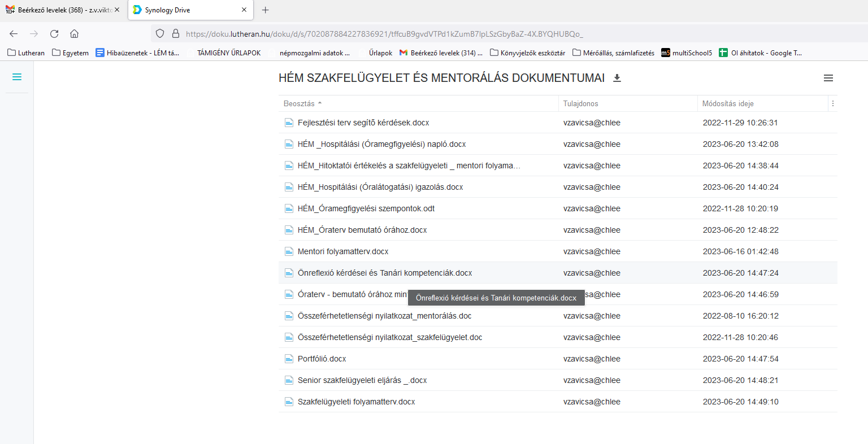The width and height of the screenshot is (868, 444).
Task: Select Önreflexió kérdései és Tanári kompetenciák.docx row
Action: 558,273
